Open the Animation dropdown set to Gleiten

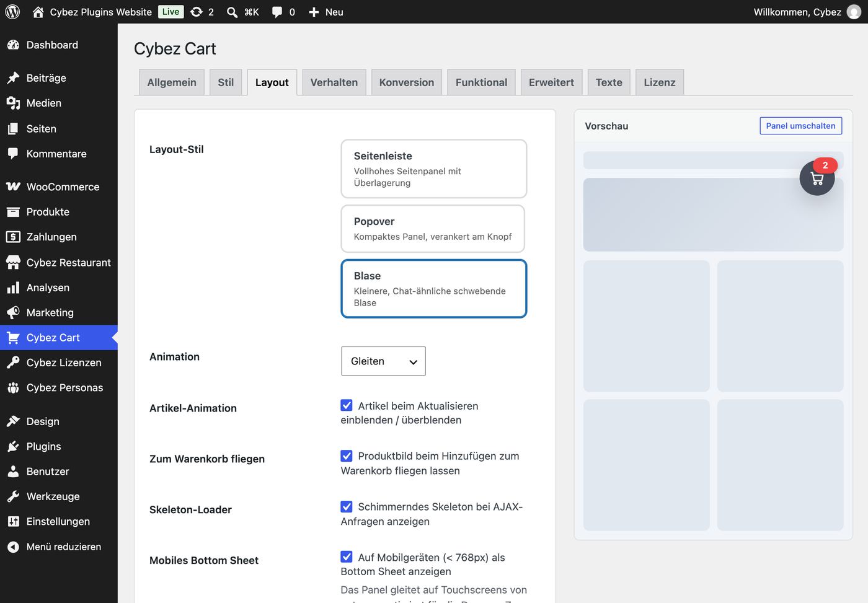click(383, 361)
